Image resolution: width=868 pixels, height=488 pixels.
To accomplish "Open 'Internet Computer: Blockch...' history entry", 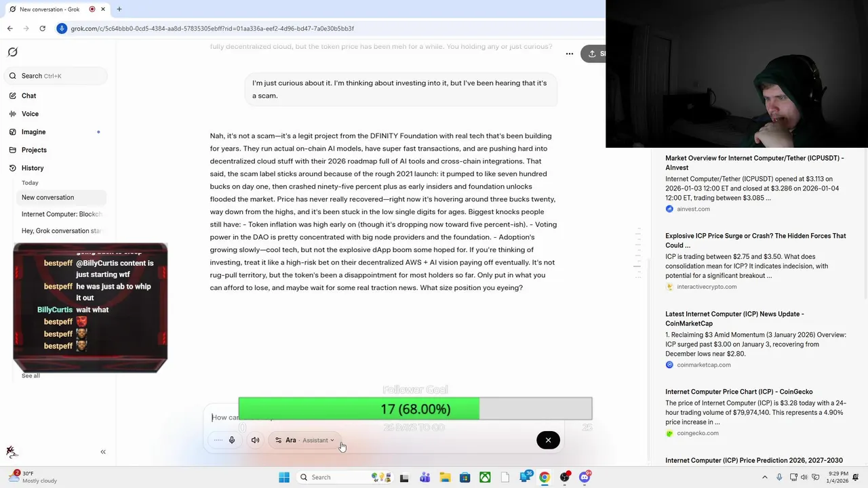I will click(x=61, y=214).
